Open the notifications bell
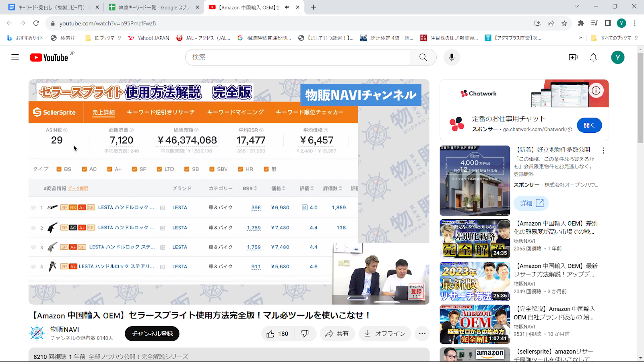This screenshot has height=362, width=644. (593, 57)
